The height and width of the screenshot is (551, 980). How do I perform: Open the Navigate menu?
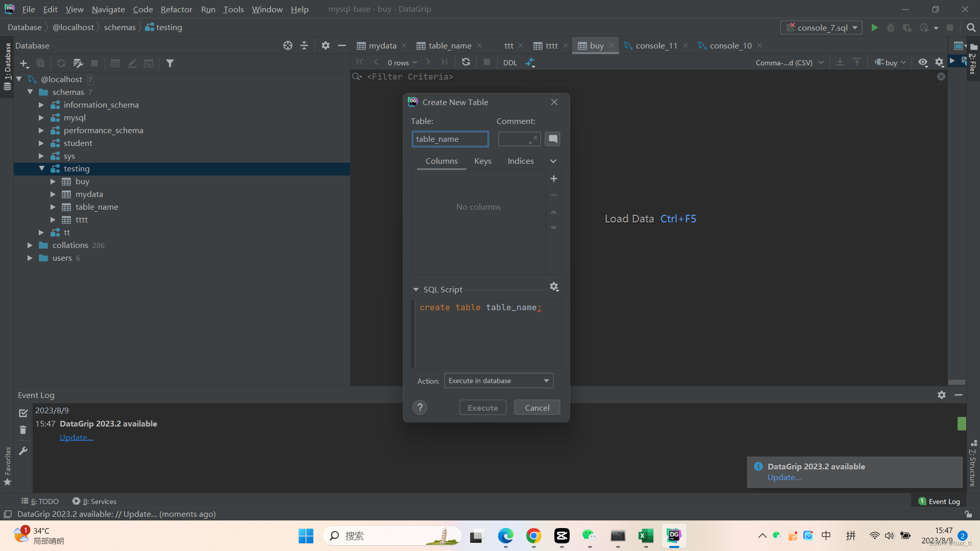108,9
